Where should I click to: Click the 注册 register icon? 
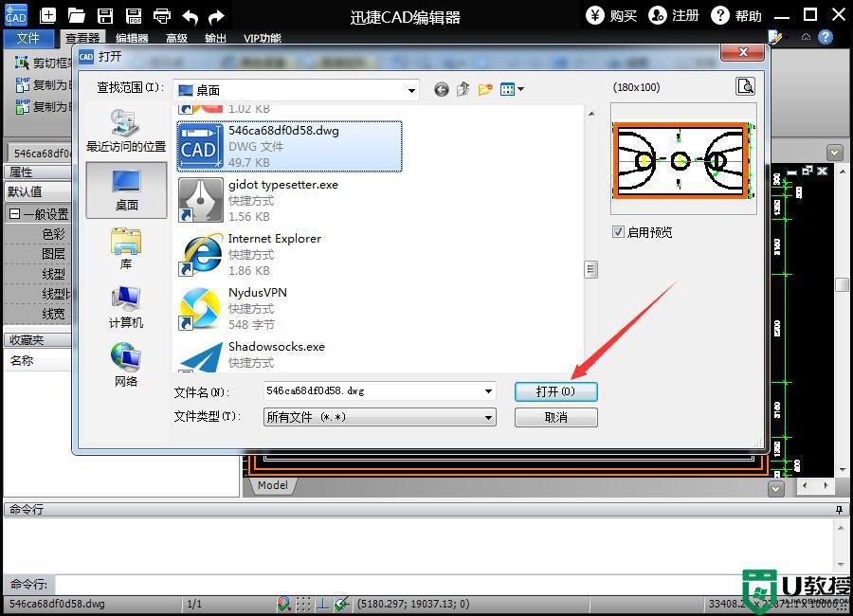pos(657,15)
